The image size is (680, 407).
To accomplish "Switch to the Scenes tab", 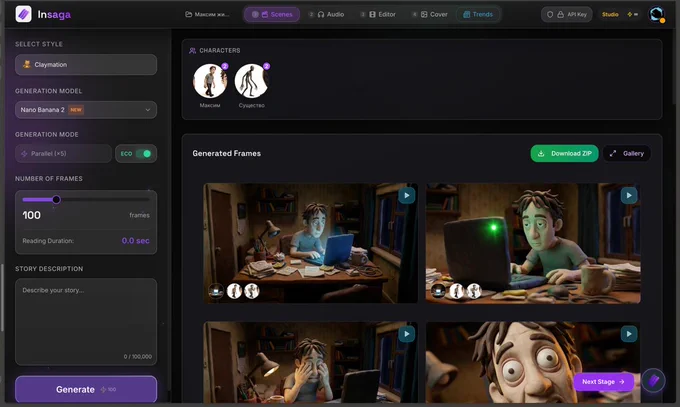I will [x=272, y=14].
